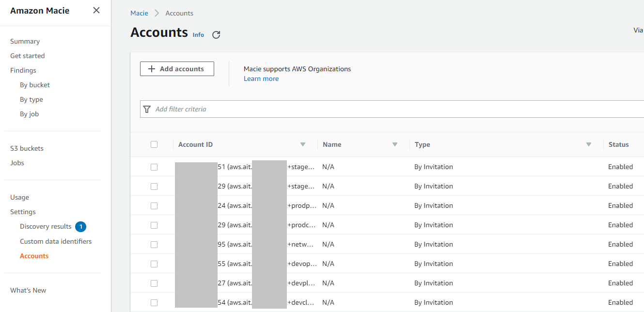Click Enabled status for account ending 51
The height and width of the screenshot is (312, 644).
click(x=621, y=167)
